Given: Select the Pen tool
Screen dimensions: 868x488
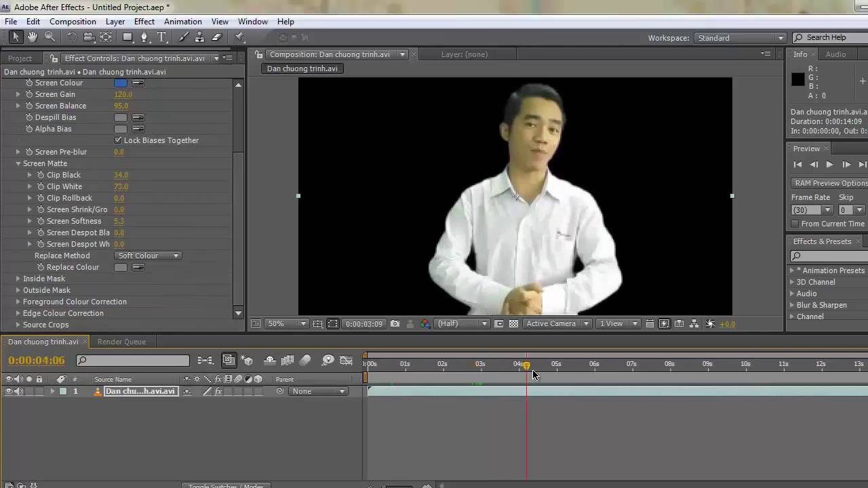Looking at the screenshot, I should coord(144,37).
